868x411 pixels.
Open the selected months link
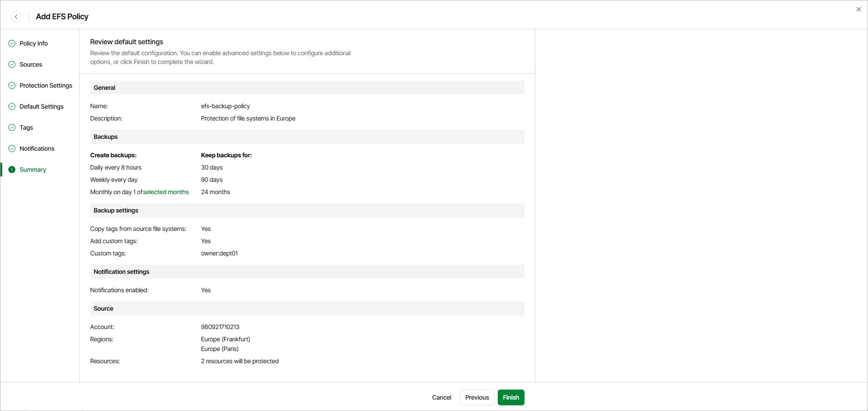[x=166, y=192]
